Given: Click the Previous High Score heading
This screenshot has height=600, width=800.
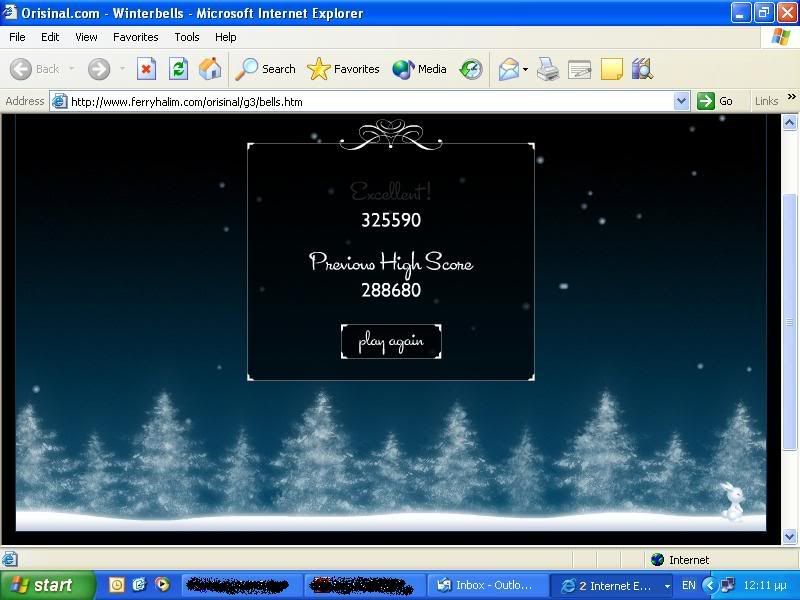Looking at the screenshot, I should click(x=391, y=263).
